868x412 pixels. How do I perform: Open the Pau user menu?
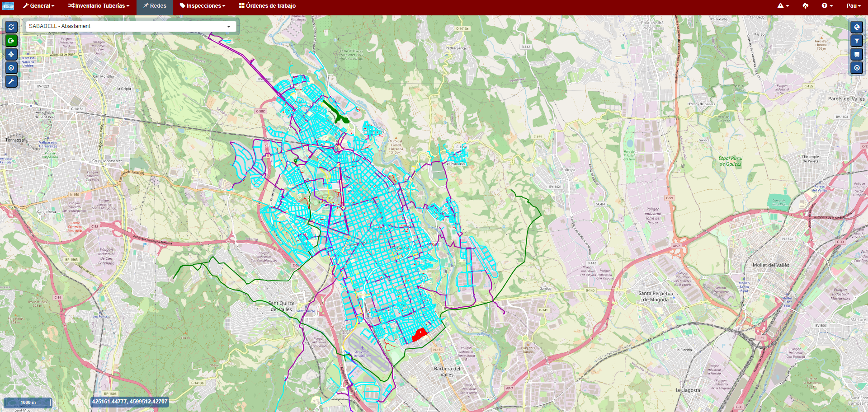tap(854, 6)
